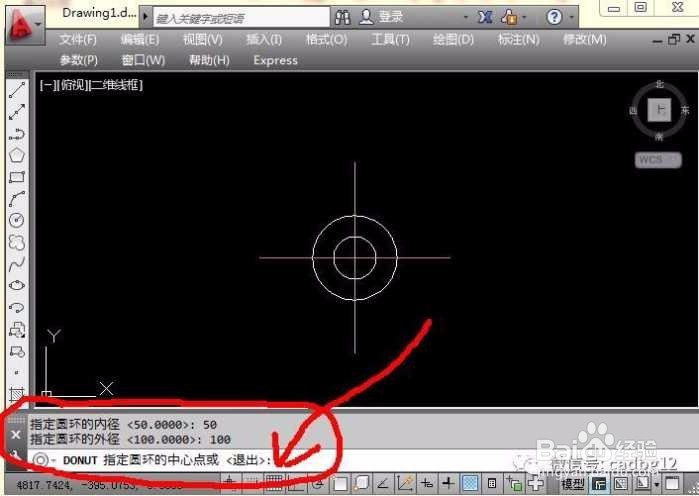The image size is (699, 496).
Task: Toggle 3D Object Snap in status bar
Action: (361, 483)
